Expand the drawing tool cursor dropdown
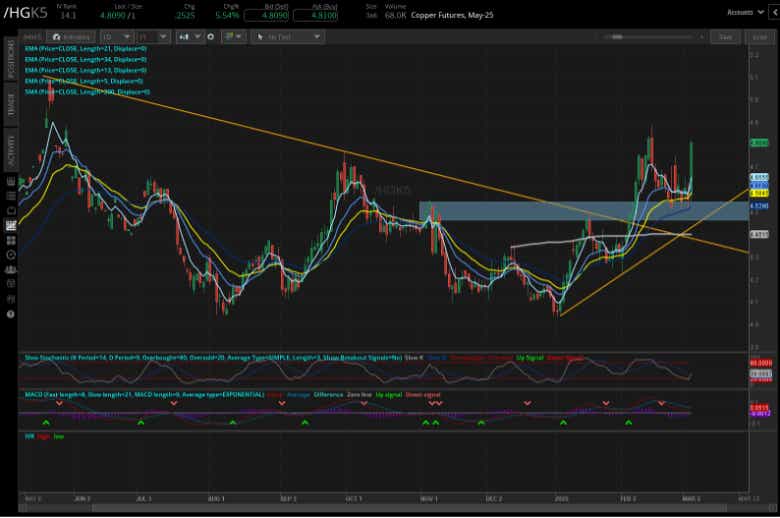 pos(288,37)
